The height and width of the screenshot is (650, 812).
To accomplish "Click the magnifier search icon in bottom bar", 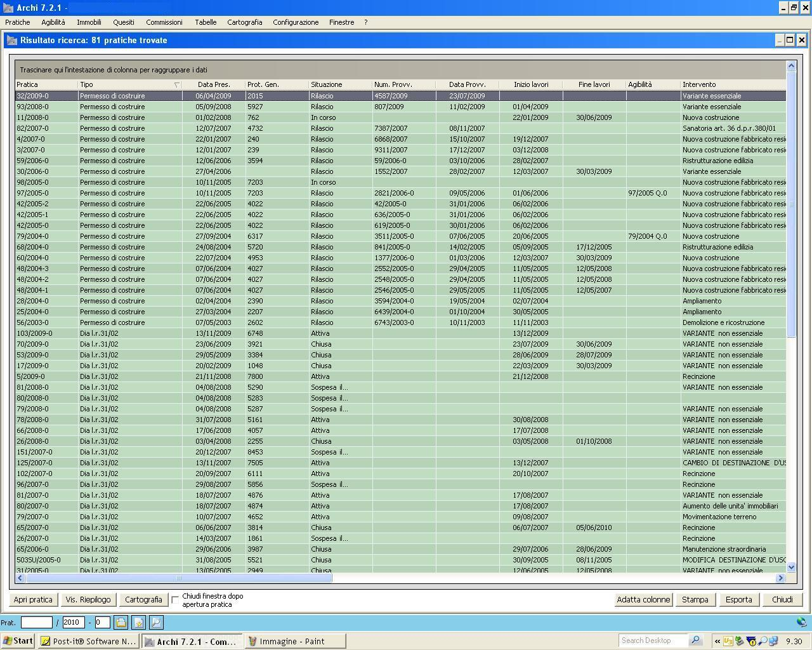I will coord(157,623).
